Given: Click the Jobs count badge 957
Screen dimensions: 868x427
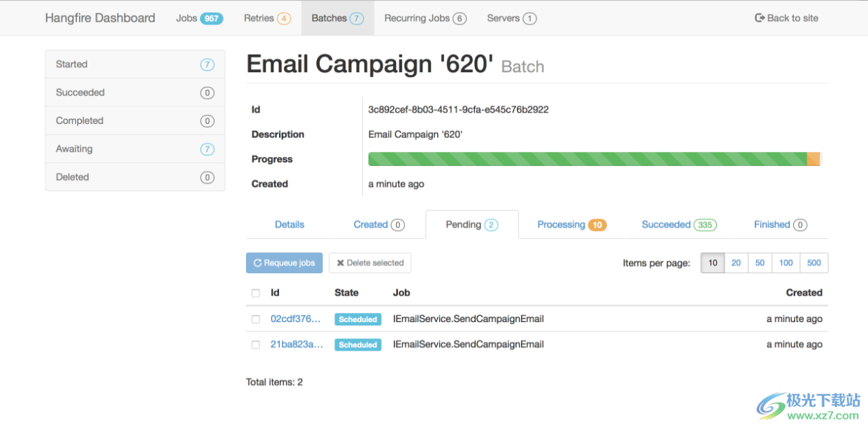Looking at the screenshot, I should point(212,19).
